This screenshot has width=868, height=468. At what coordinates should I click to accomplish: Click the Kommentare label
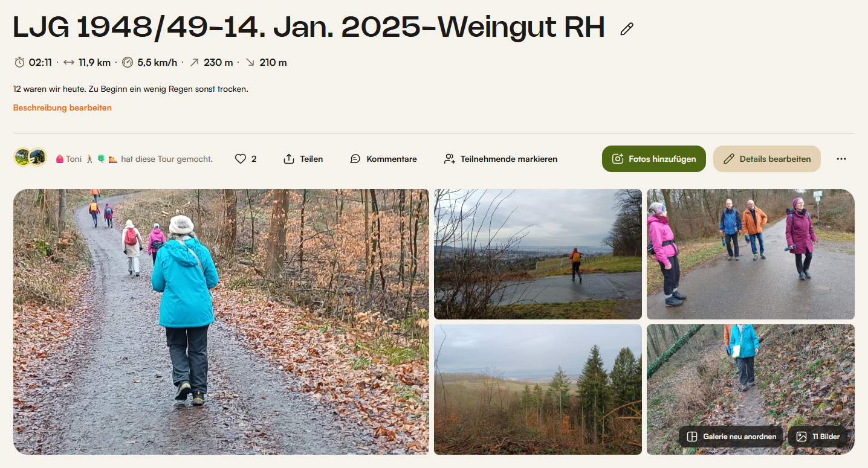(392, 159)
